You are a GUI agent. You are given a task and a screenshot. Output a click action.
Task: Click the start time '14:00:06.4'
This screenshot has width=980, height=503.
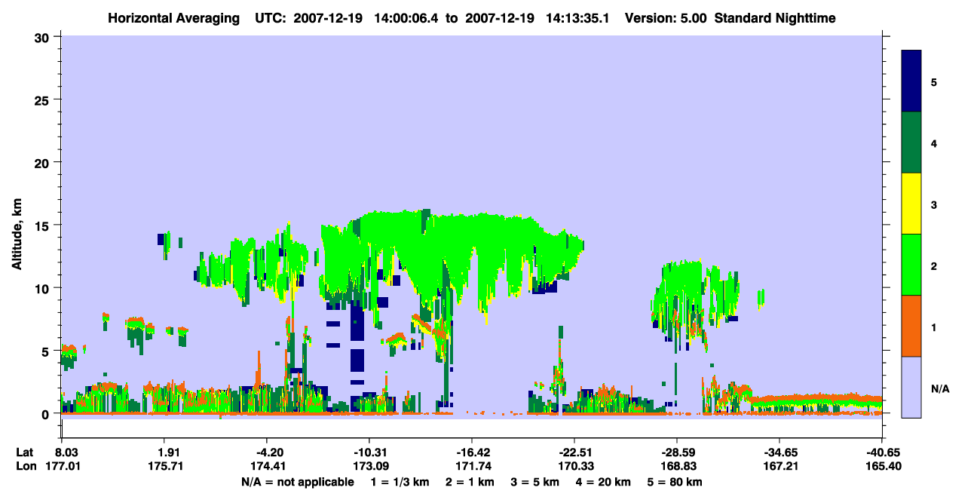click(x=408, y=17)
